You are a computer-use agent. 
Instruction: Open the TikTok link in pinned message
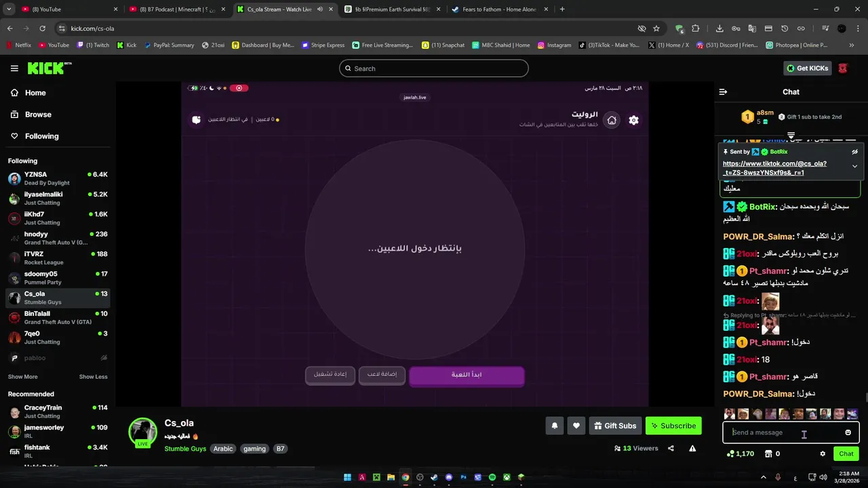click(x=774, y=168)
